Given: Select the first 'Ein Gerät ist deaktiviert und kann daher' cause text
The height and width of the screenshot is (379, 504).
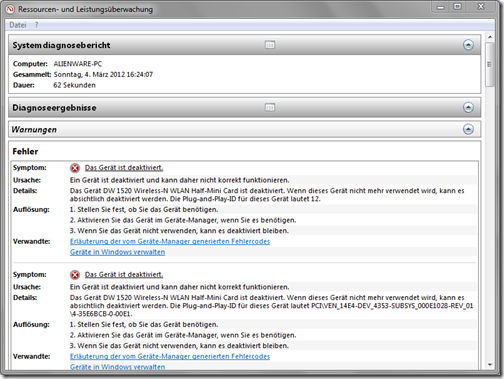Looking at the screenshot, I should point(179,180).
